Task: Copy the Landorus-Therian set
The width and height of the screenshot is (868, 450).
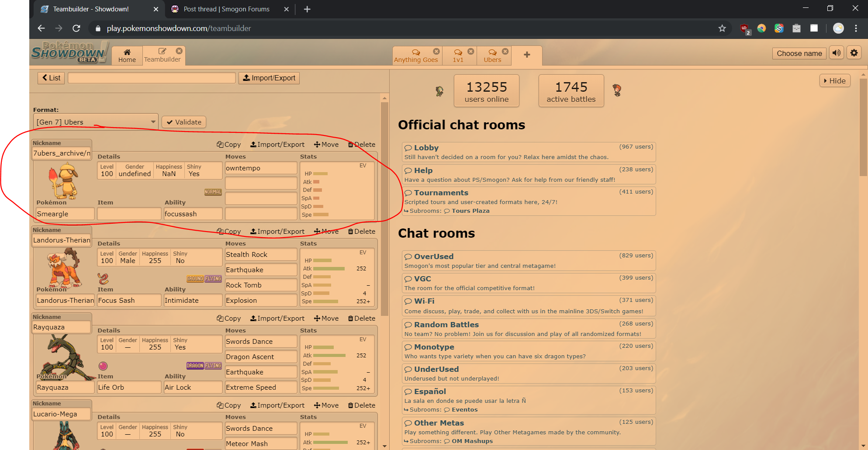Action: click(x=229, y=232)
